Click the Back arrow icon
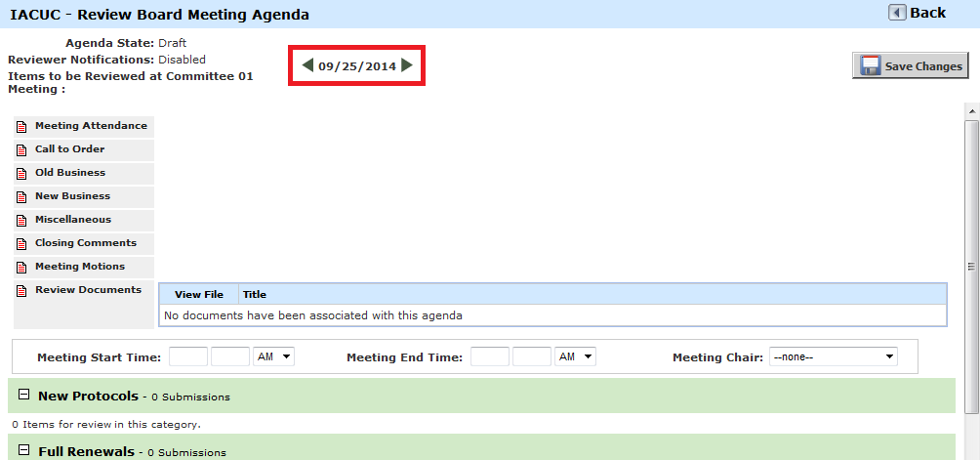980x460 pixels. coord(897,13)
